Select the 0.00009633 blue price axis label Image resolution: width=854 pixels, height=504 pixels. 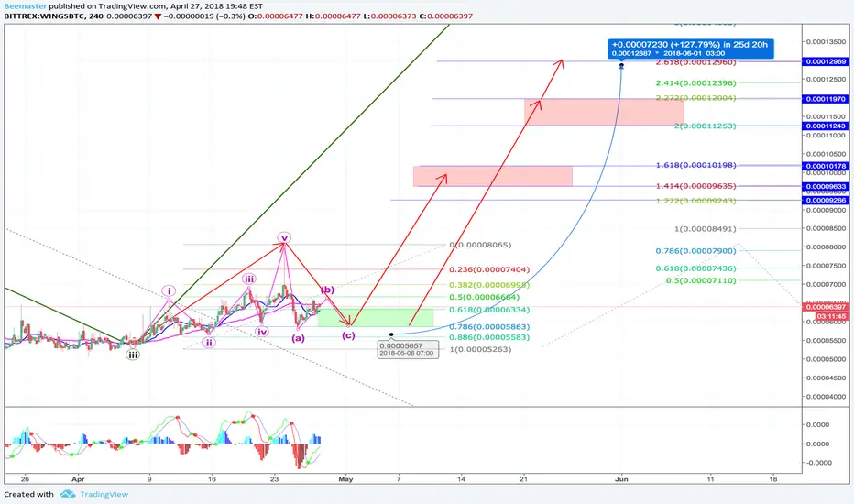pyautogui.click(x=825, y=186)
